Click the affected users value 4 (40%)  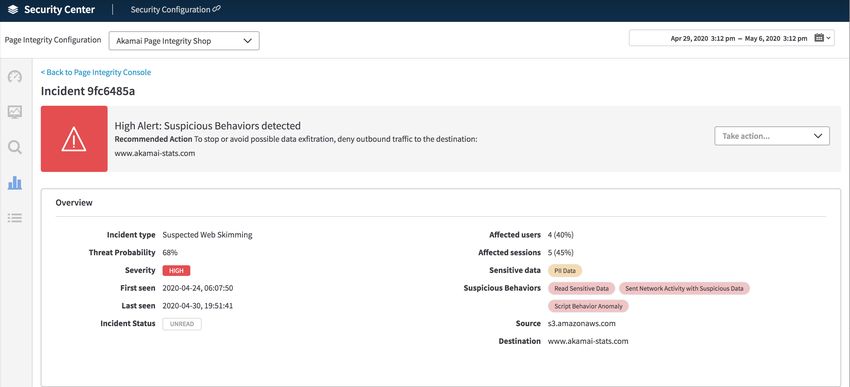point(561,235)
